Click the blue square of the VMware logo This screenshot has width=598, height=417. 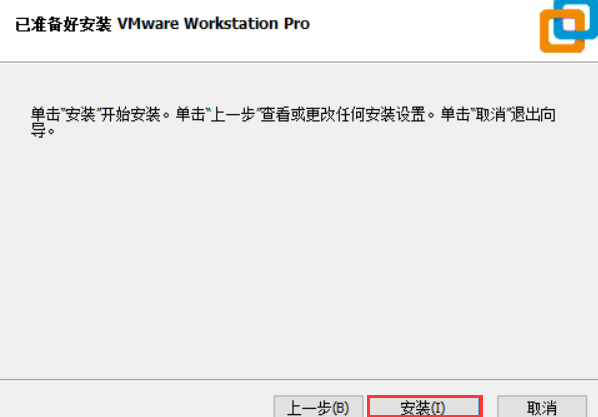click(x=589, y=15)
